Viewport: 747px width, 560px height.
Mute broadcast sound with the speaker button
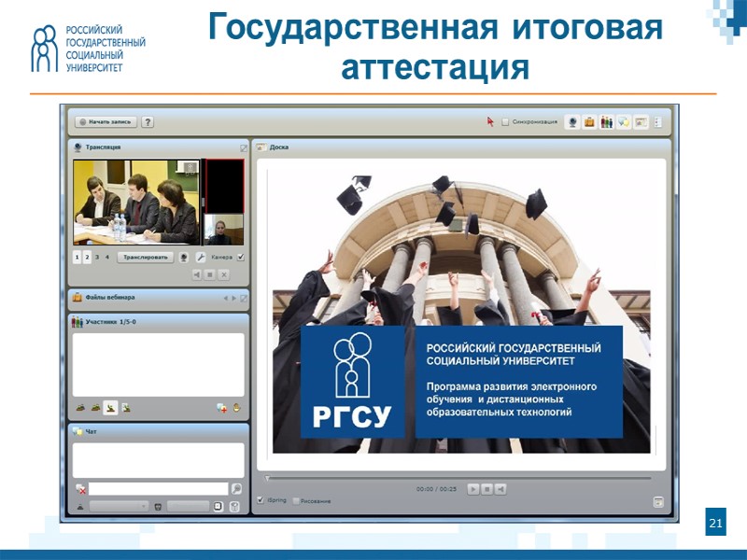click(197, 274)
